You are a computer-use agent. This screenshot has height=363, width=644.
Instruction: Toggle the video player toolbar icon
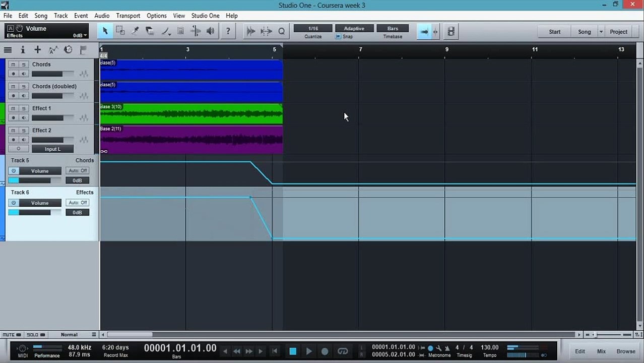click(451, 31)
